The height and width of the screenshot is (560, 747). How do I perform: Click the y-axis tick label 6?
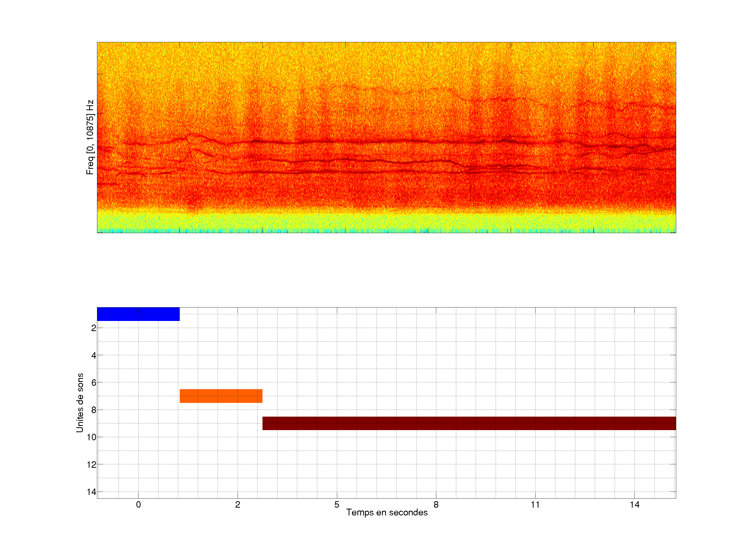(94, 383)
